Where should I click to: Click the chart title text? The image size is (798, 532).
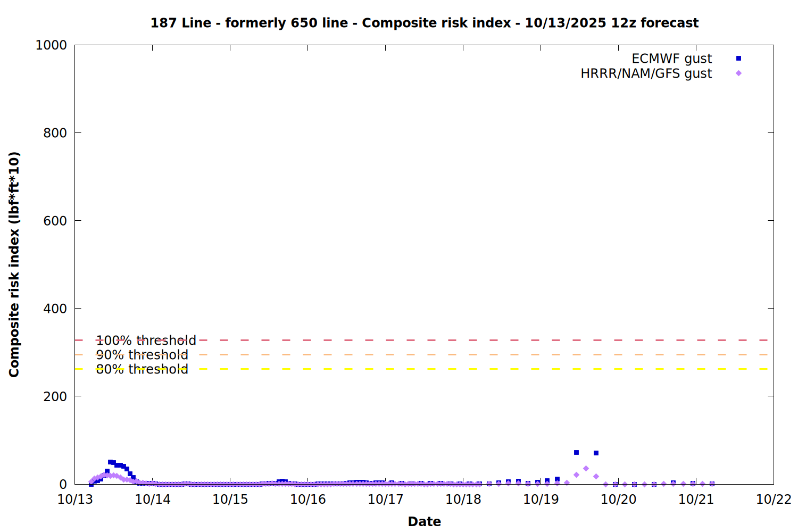(424, 23)
